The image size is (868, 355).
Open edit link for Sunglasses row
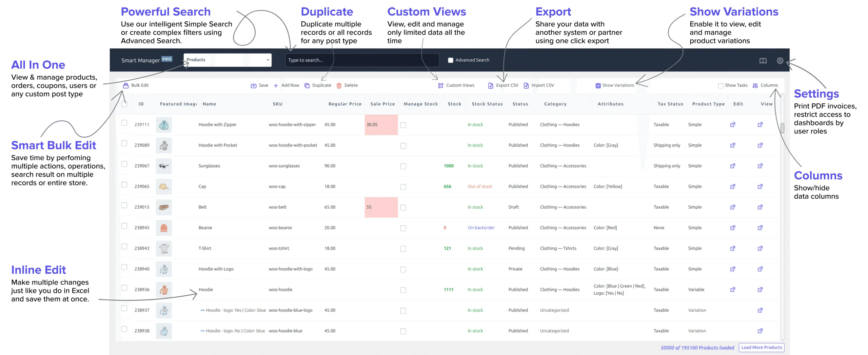[x=732, y=166]
